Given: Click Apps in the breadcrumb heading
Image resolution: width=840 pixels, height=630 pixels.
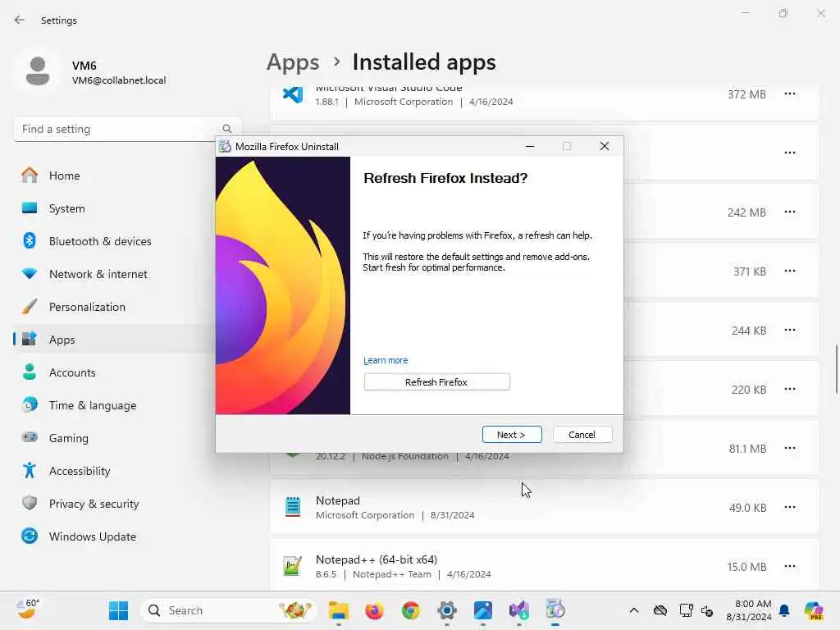Looking at the screenshot, I should click(293, 62).
